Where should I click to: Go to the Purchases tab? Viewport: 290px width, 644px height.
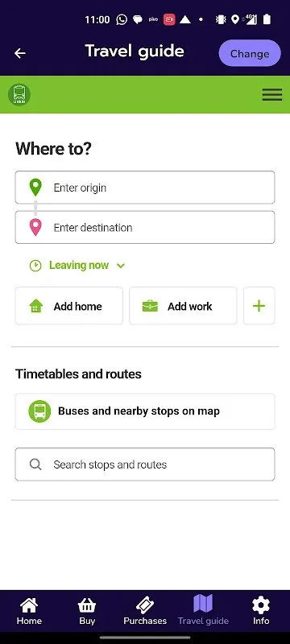pyautogui.click(x=145, y=611)
